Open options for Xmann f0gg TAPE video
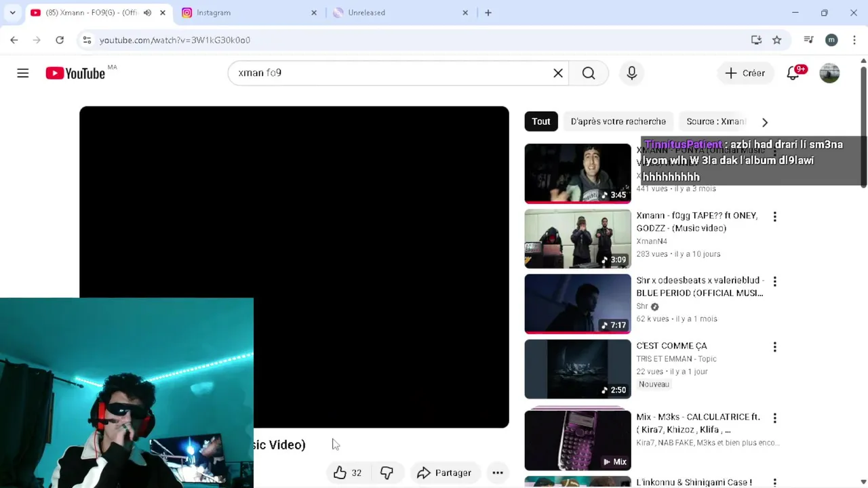The image size is (868, 488). click(774, 217)
